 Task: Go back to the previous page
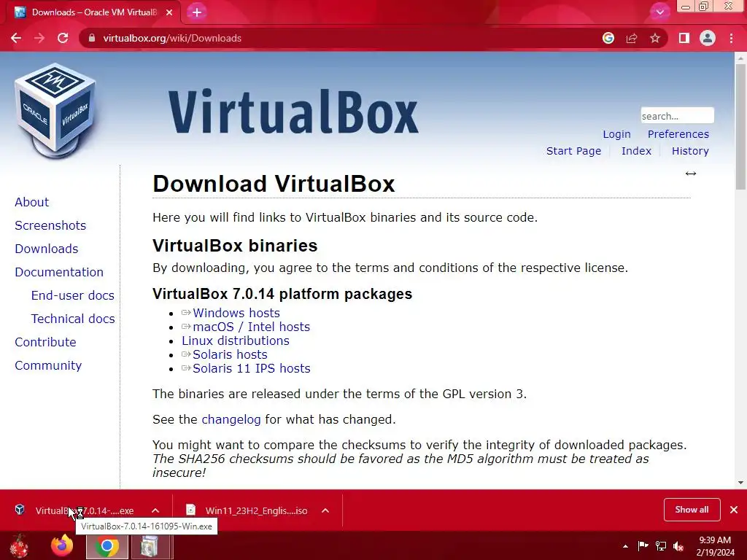(x=16, y=38)
